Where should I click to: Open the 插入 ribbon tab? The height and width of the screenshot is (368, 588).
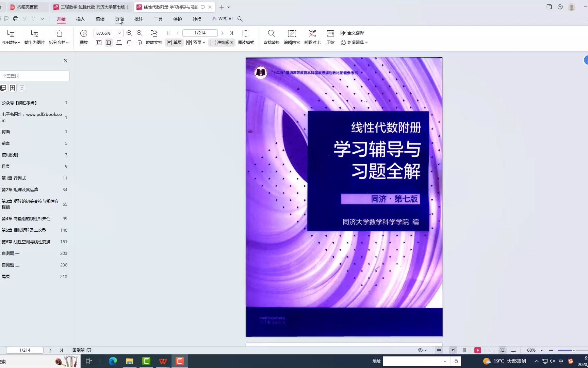coord(80,19)
